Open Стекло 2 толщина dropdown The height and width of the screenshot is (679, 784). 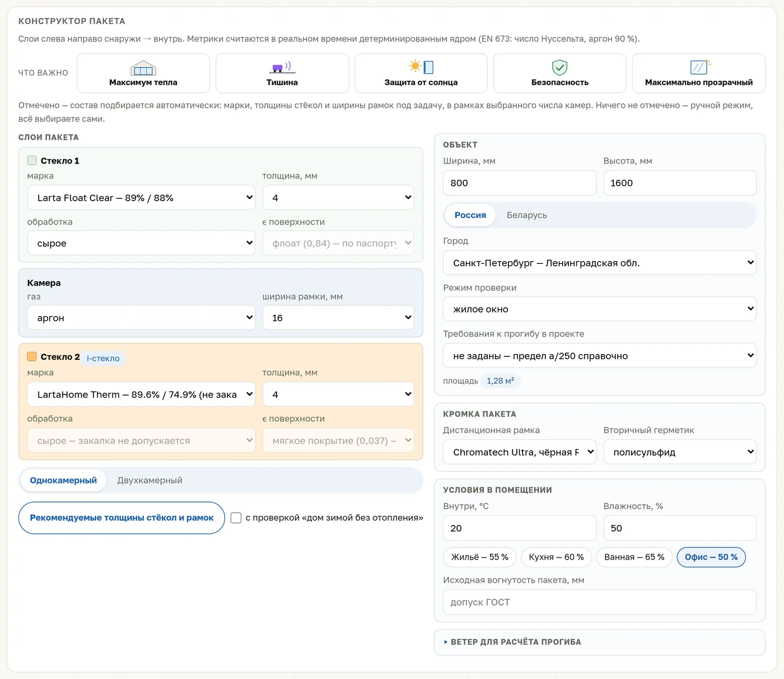click(x=338, y=394)
